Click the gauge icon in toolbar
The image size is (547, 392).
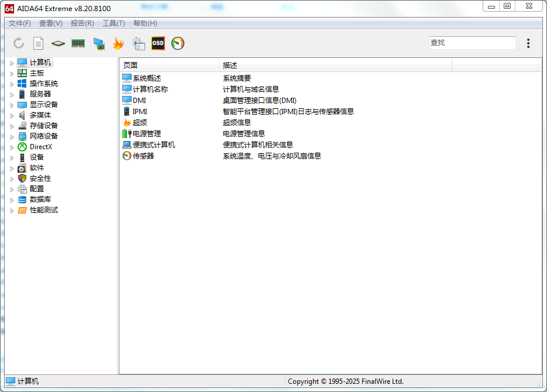click(178, 43)
